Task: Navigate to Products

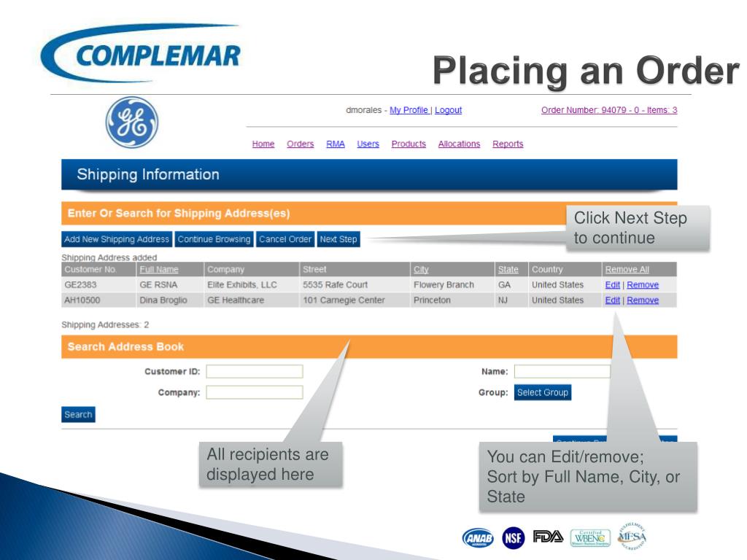Action: click(x=409, y=144)
